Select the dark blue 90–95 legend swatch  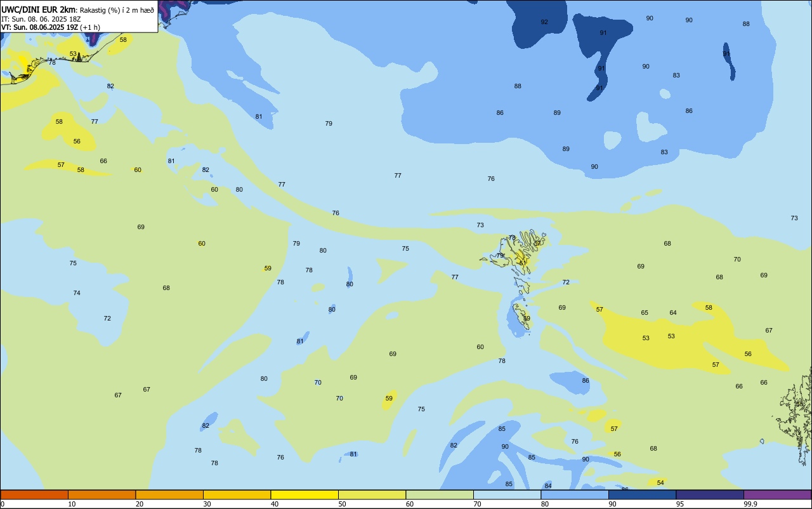tap(642, 494)
